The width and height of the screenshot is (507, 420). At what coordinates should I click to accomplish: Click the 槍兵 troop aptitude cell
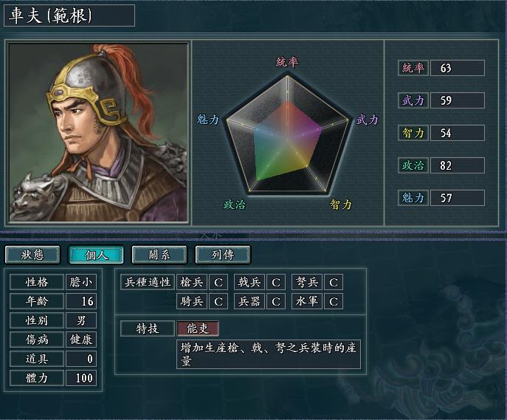click(192, 282)
